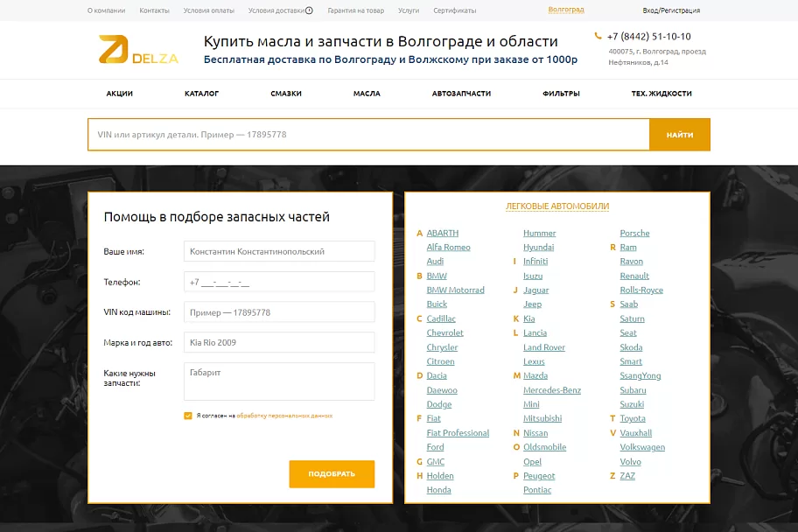This screenshot has width=798, height=532.
Task: Select the Mitsubishi brand
Action: 542,418
